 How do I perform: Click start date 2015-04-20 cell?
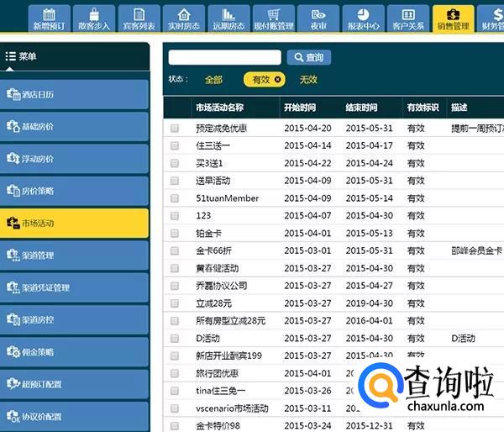[307, 129]
